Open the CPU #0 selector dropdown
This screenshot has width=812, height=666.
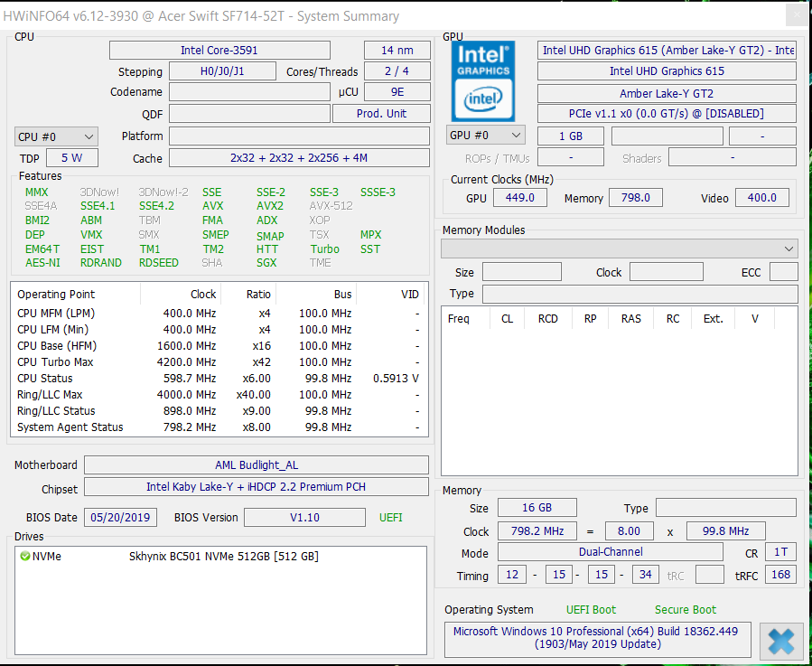pyautogui.click(x=56, y=136)
